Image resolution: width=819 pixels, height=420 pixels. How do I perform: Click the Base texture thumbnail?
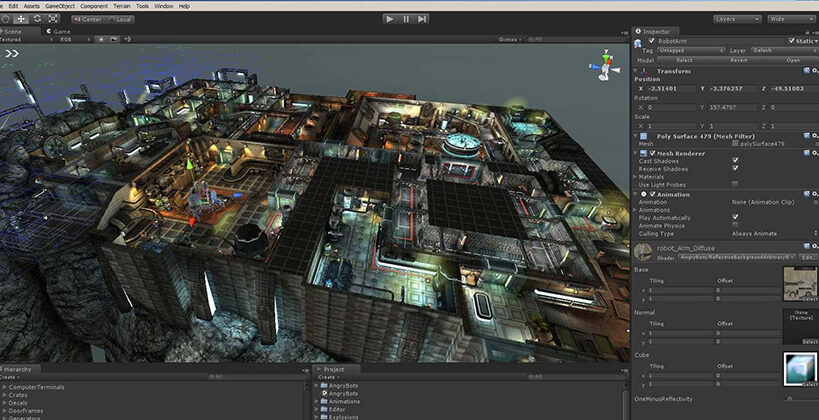pos(800,284)
